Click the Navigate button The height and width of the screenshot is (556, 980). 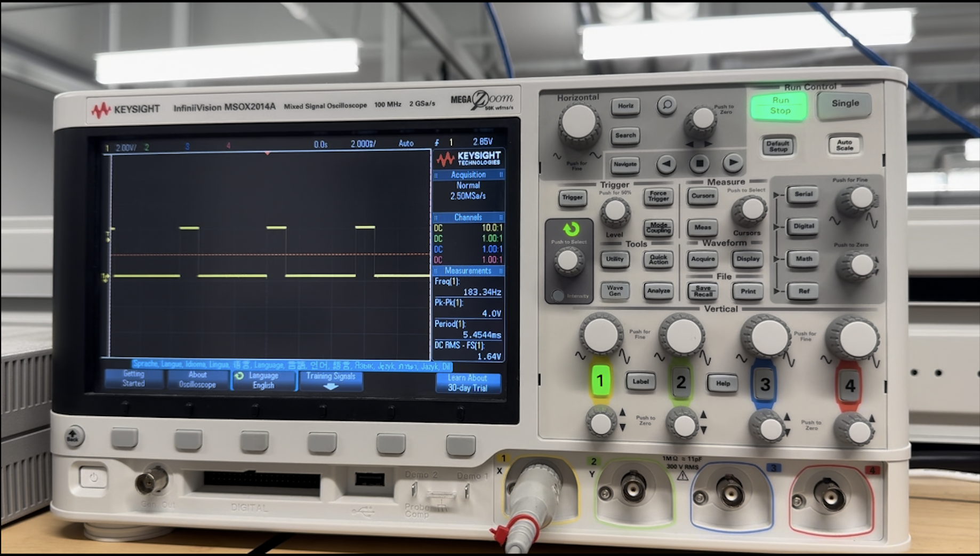pyautogui.click(x=625, y=164)
